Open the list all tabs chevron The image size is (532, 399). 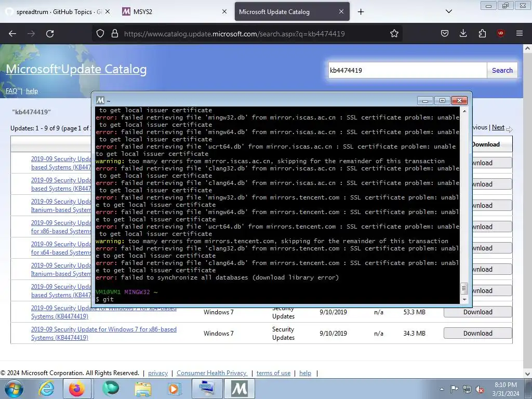(x=448, y=12)
